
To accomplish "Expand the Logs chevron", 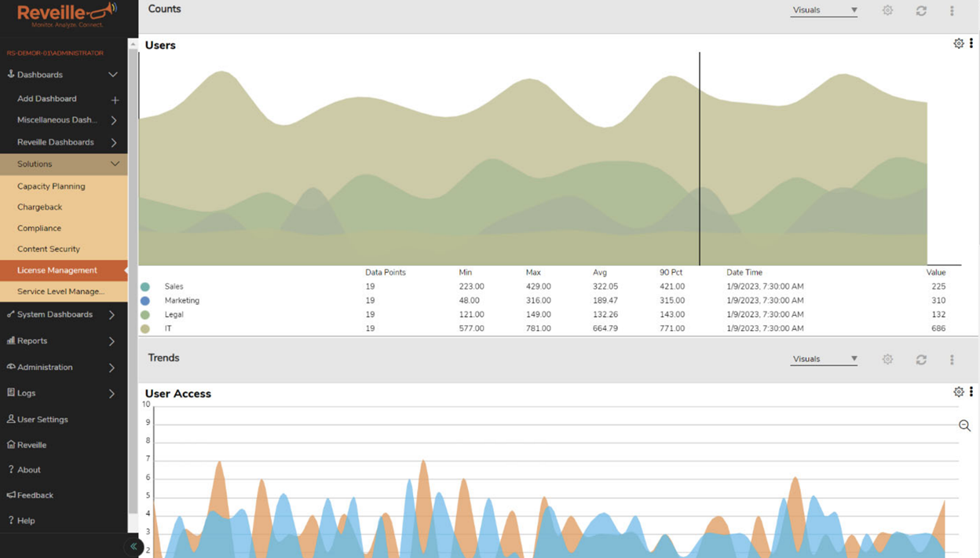I will coord(112,393).
